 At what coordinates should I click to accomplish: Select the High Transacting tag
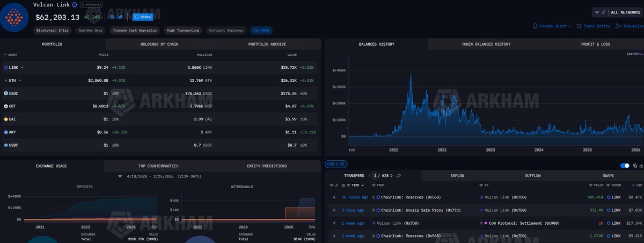click(182, 31)
